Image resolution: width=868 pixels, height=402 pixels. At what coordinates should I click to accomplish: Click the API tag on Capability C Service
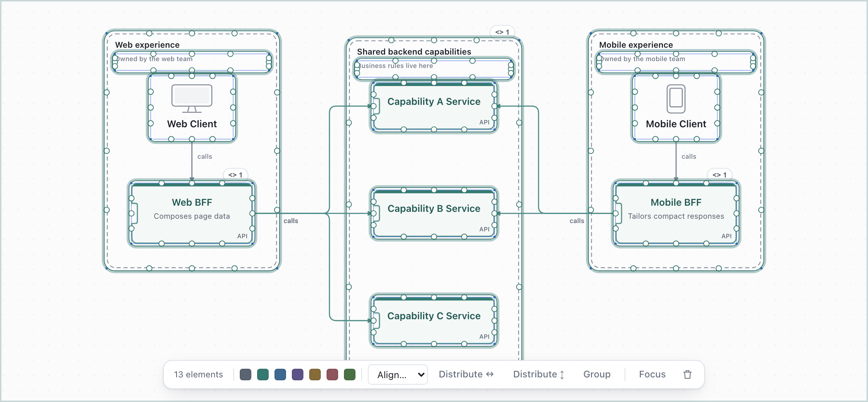(x=484, y=337)
